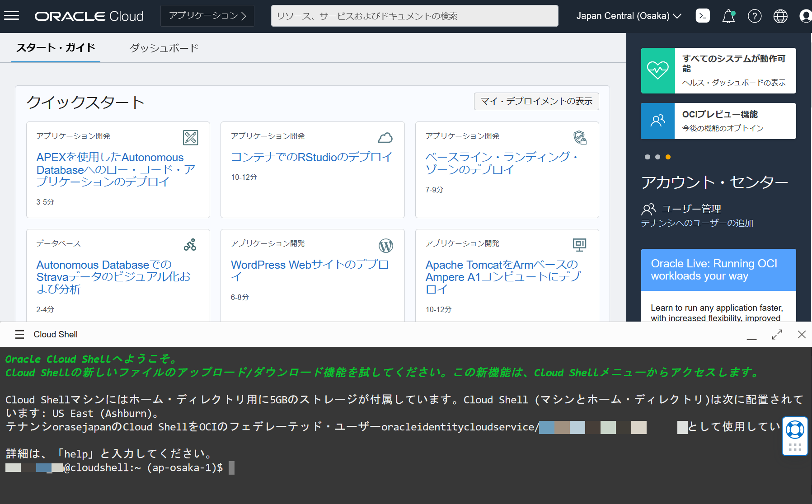Expand the アプリケーション breadcrumb menu
The image size is (812, 504).
point(207,16)
